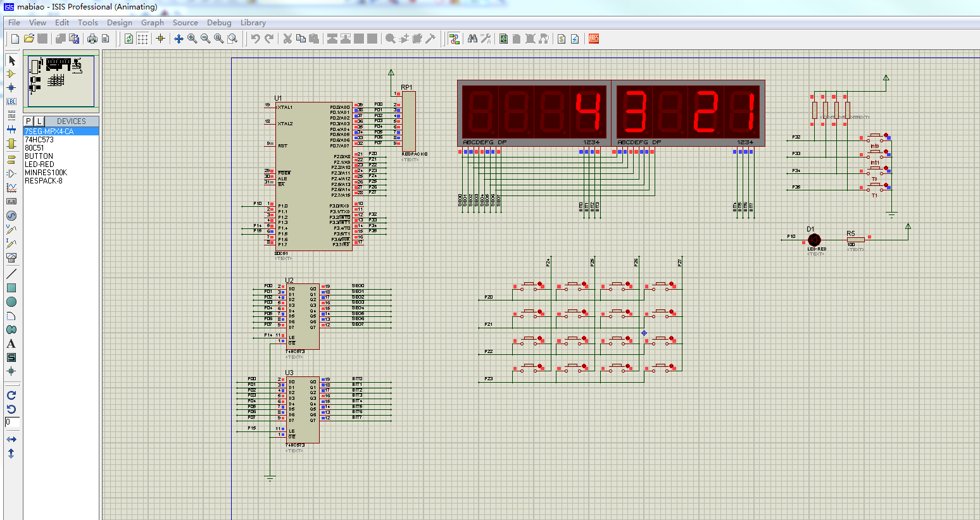Select the Current Probe tool
The height and width of the screenshot is (520, 980).
[11, 244]
